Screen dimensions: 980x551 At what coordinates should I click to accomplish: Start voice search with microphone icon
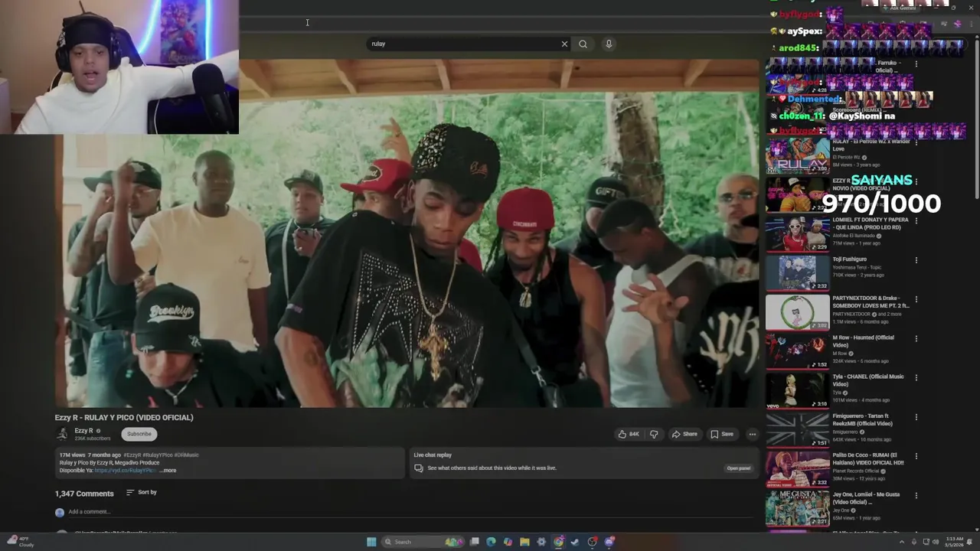(x=609, y=44)
